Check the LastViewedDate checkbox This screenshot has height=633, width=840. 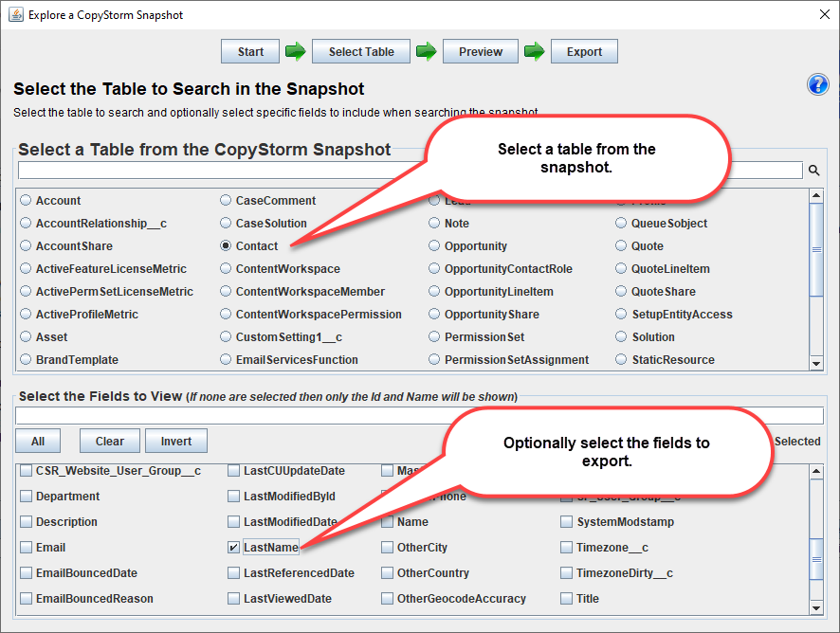point(233,598)
